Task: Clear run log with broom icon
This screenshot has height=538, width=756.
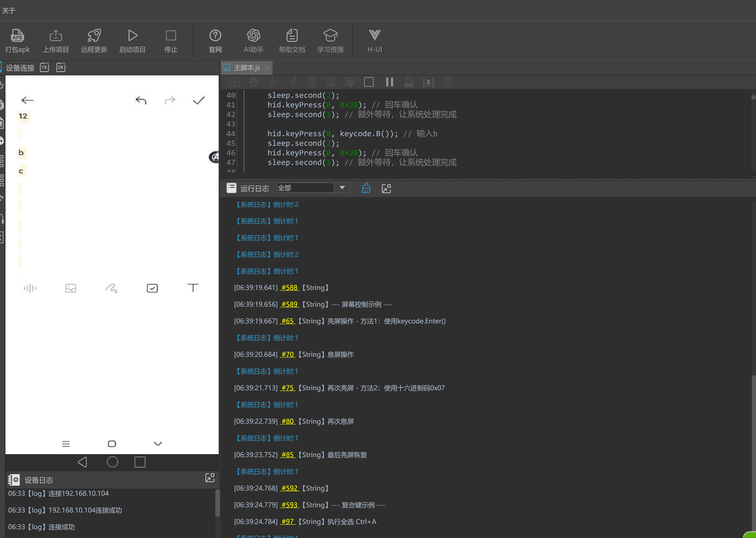Action: tap(366, 188)
